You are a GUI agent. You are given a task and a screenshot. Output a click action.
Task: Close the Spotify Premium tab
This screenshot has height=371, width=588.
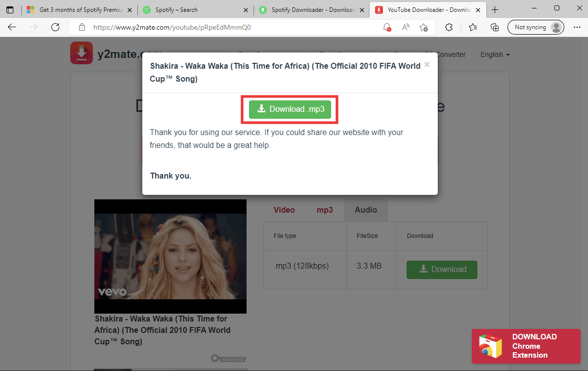tap(129, 10)
